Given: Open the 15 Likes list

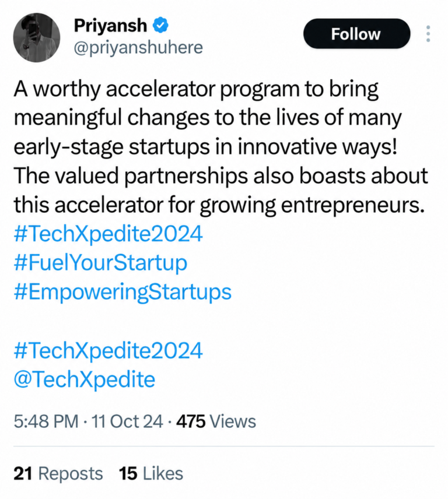Looking at the screenshot, I should 151,473.
